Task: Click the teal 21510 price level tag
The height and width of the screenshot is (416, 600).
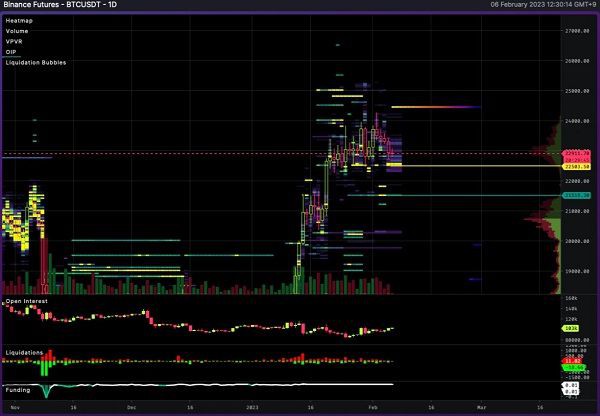Action: (578, 196)
